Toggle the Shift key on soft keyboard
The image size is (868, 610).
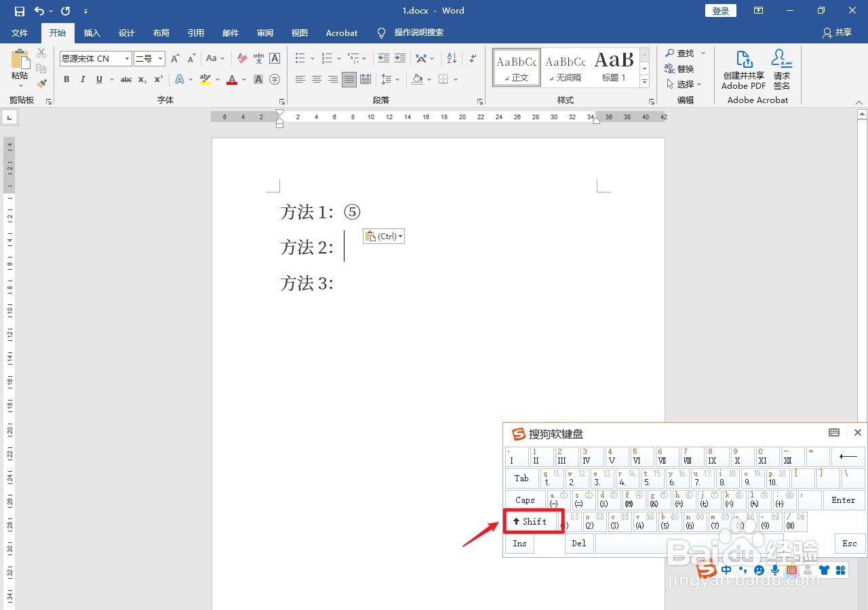[x=534, y=521]
